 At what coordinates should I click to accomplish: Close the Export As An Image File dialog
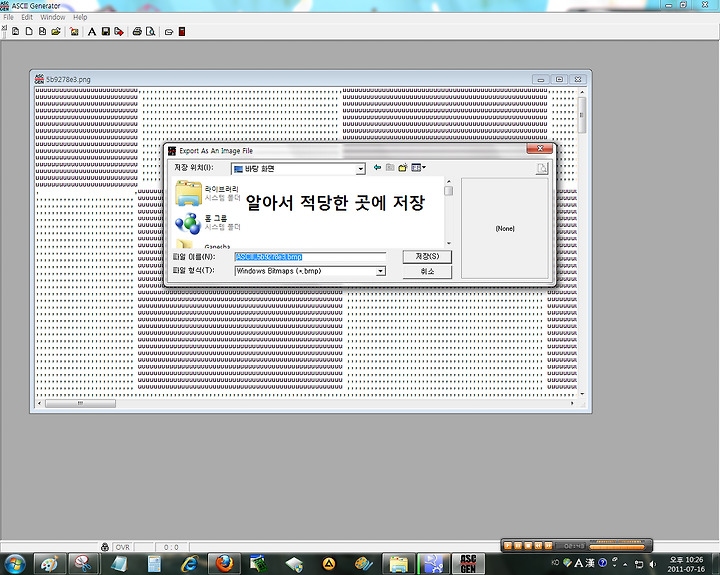pos(540,148)
